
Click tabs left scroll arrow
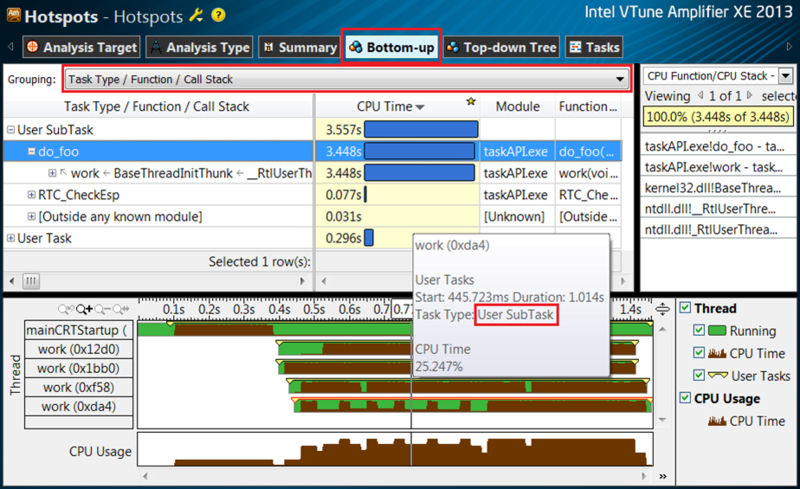10,46
